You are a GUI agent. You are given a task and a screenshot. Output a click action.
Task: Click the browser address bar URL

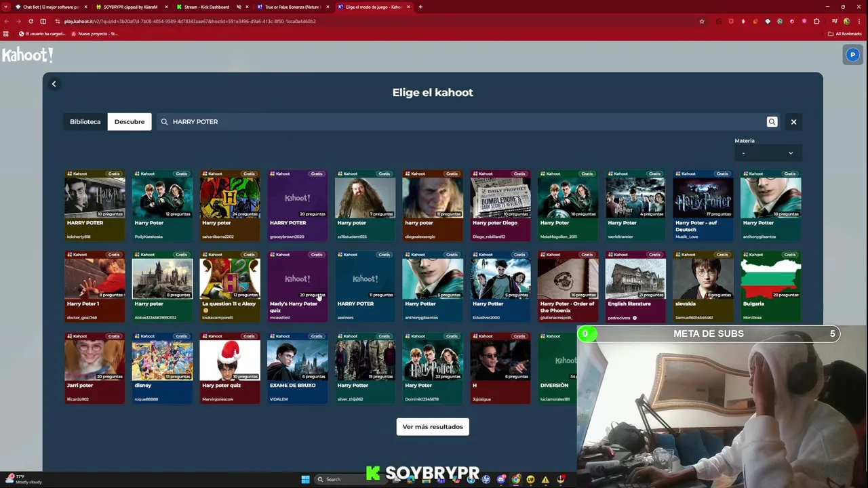190,21
